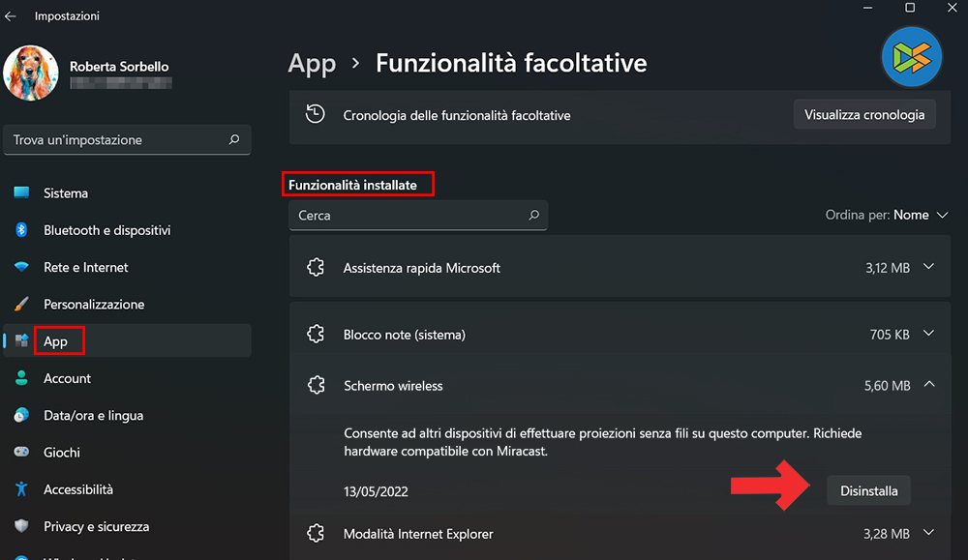Click the Bluetooth e dispositivi icon

21,230
